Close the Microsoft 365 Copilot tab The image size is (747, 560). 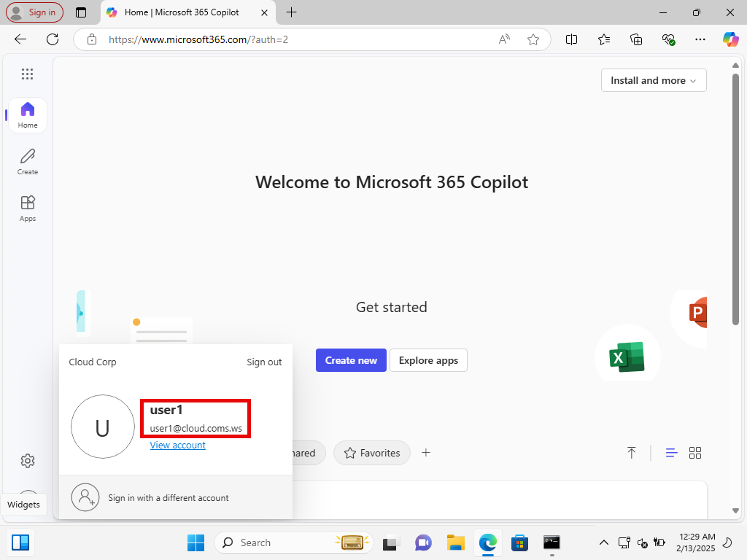264,13
